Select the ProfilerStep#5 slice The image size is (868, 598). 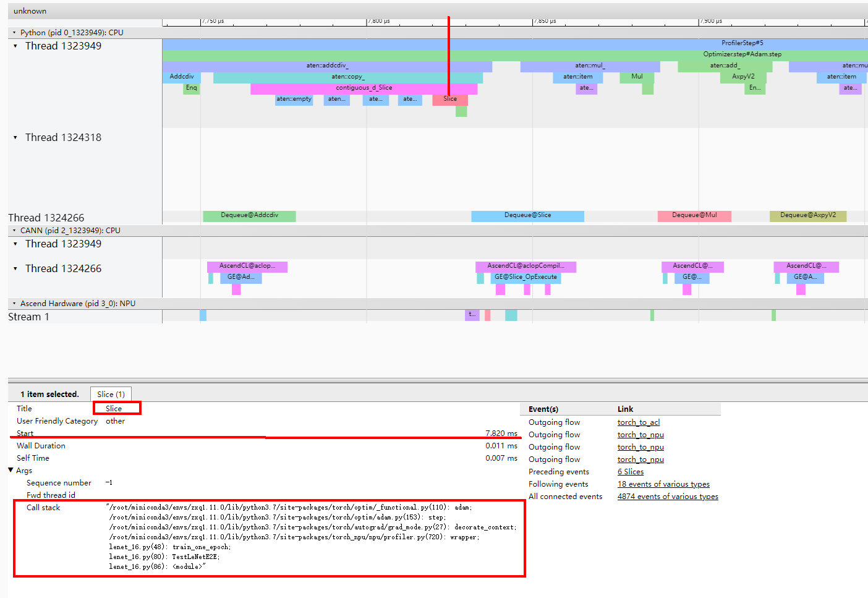(x=515, y=43)
